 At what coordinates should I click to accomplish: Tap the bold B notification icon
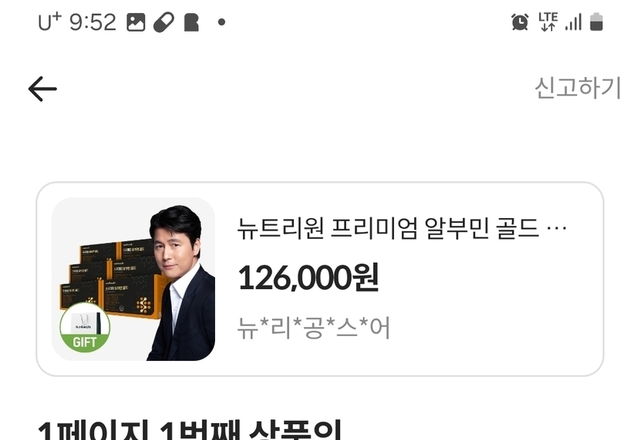pos(191,22)
